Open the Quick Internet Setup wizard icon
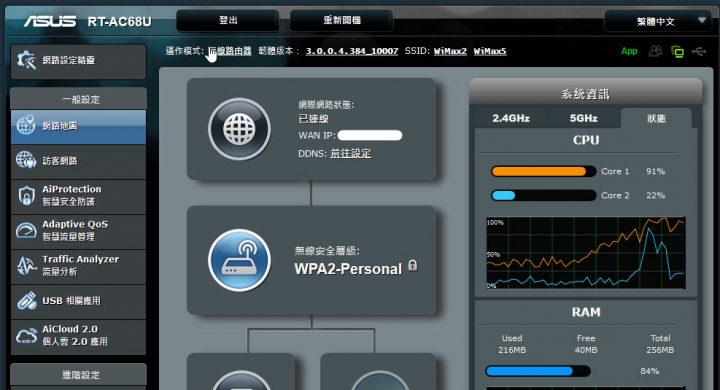The width and height of the screenshot is (720, 390). 26,60
